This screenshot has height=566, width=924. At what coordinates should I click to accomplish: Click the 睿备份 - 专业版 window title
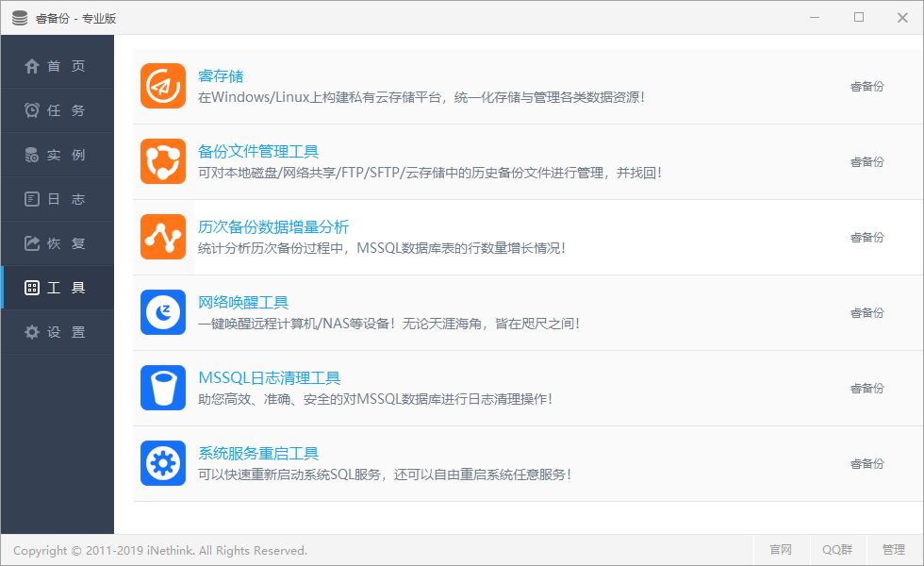click(75, 18)
